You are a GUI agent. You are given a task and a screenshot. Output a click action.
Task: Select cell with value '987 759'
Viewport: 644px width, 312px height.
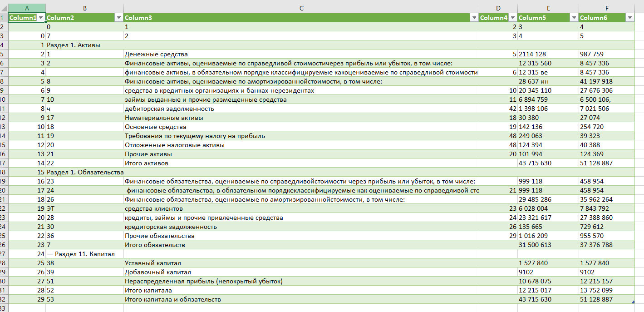pos(607,54)
